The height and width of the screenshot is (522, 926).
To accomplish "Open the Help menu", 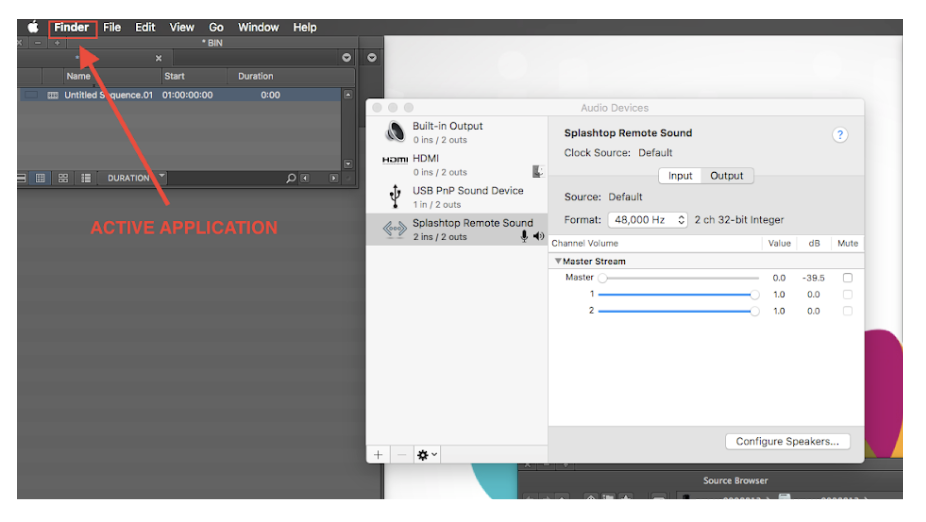I will [x=305, y=27].
